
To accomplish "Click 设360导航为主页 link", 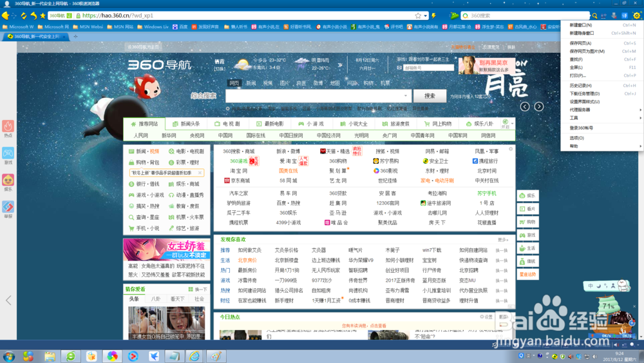I will [143, 47].
